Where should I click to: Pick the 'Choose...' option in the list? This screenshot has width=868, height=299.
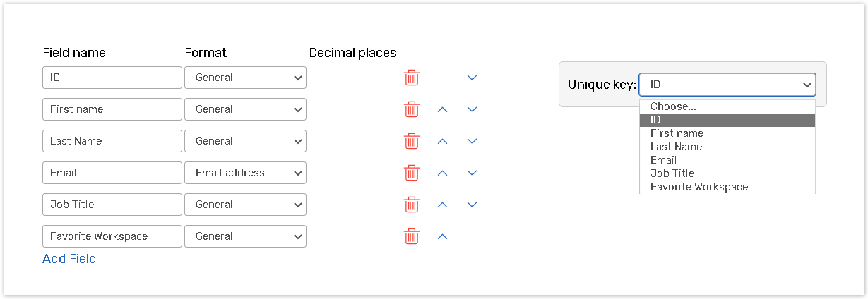tap(672, 106)
